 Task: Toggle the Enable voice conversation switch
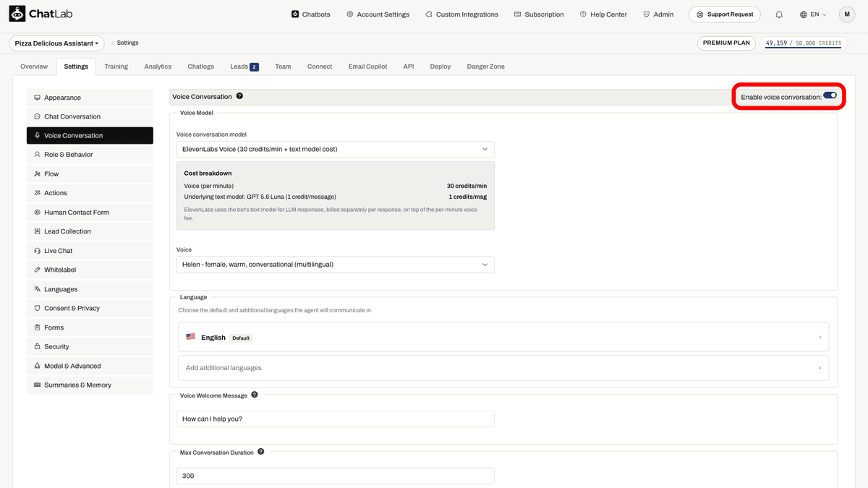[x=830, y=95]
